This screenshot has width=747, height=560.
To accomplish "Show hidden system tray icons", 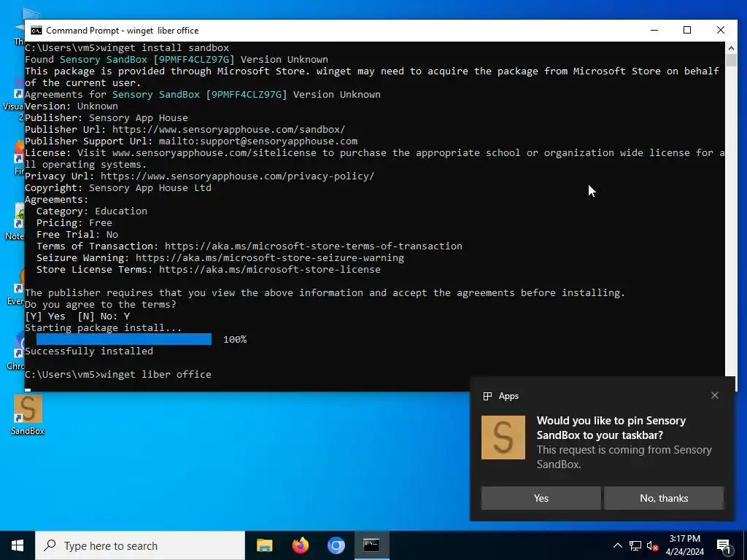I will click(x=617, y=545).
